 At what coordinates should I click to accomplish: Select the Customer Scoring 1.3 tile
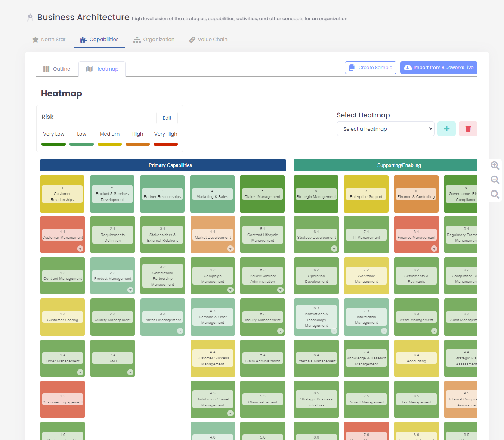click(x=62, y=317)
